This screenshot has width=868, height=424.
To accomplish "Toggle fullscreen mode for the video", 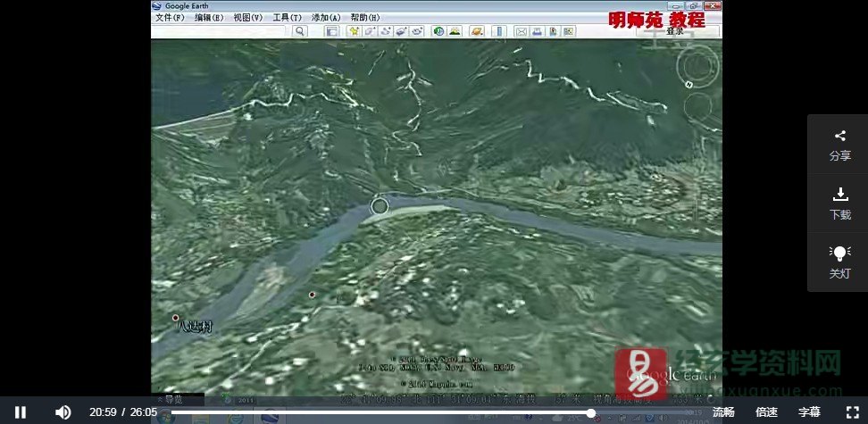I will [x=853, y=412].
